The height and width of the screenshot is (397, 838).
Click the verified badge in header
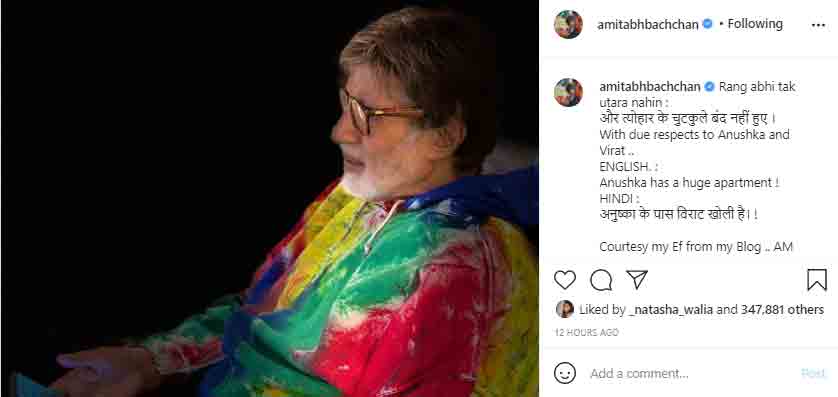point(708,24)
